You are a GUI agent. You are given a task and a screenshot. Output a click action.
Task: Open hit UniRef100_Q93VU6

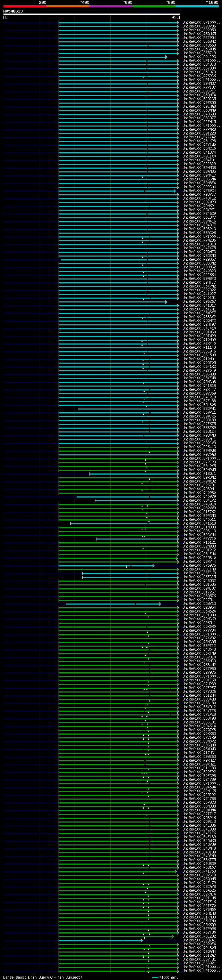pos(199,26)
